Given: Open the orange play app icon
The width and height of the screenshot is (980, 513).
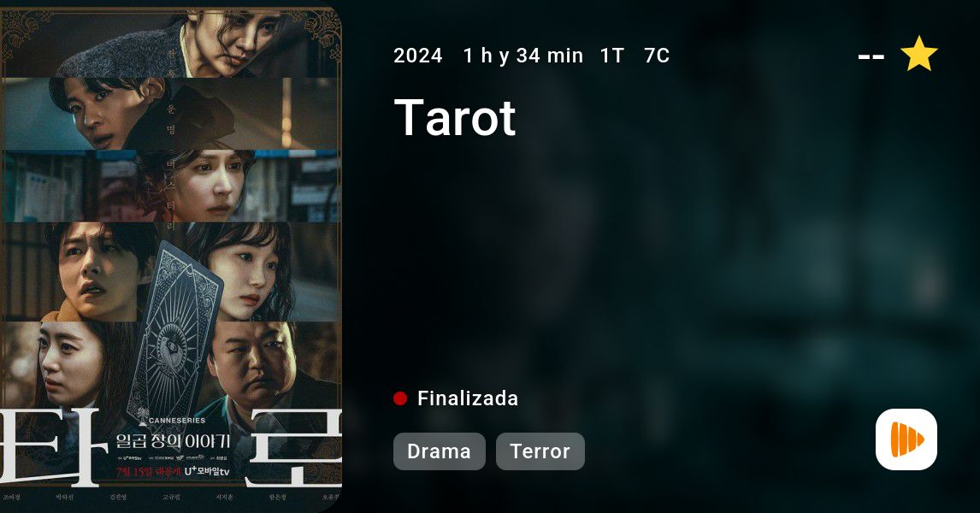Looking at the screenshot, I should pyautogui.click(x=906, y=439).
